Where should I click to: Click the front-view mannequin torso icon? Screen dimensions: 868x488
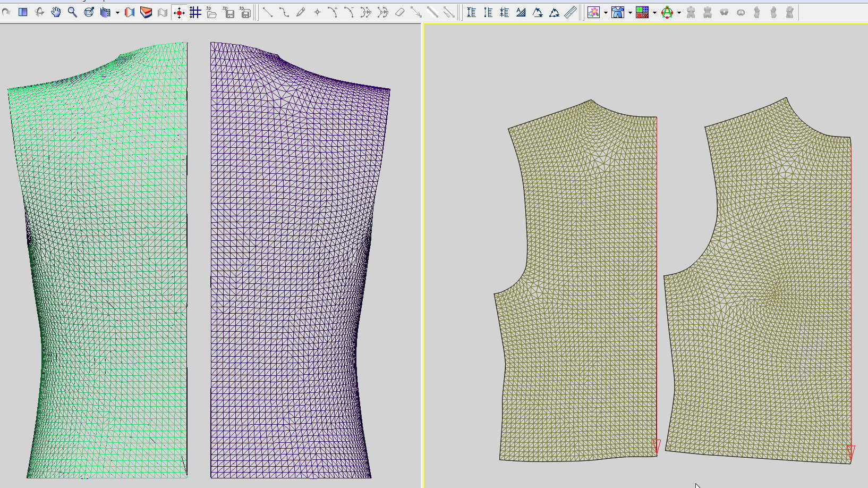point(691,12)
